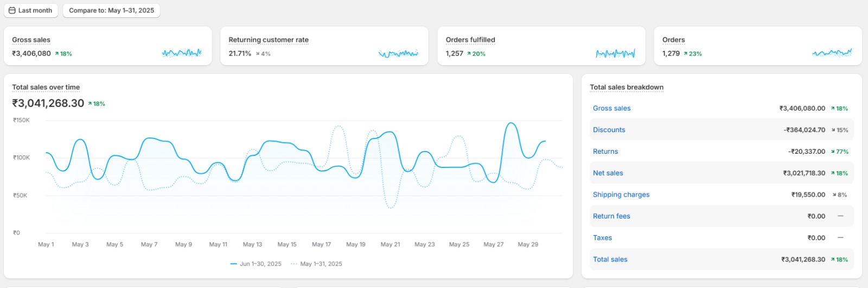Click the Orders fulfilled sparkline graph
Image resolution: width=868 pixels, height=288 pixels.
pyautogui.click(x=615, y=53)
